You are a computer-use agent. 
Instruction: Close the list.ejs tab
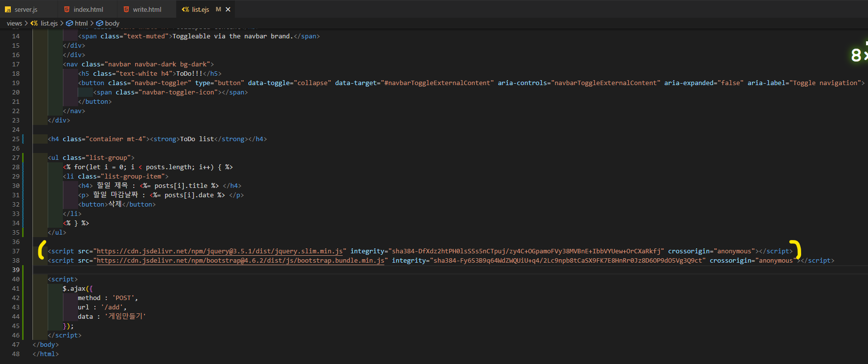(x=228, y=9)
